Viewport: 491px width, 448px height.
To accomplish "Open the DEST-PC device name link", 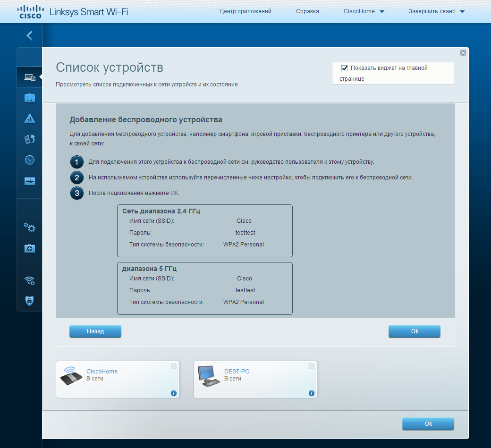I will 237,372.
